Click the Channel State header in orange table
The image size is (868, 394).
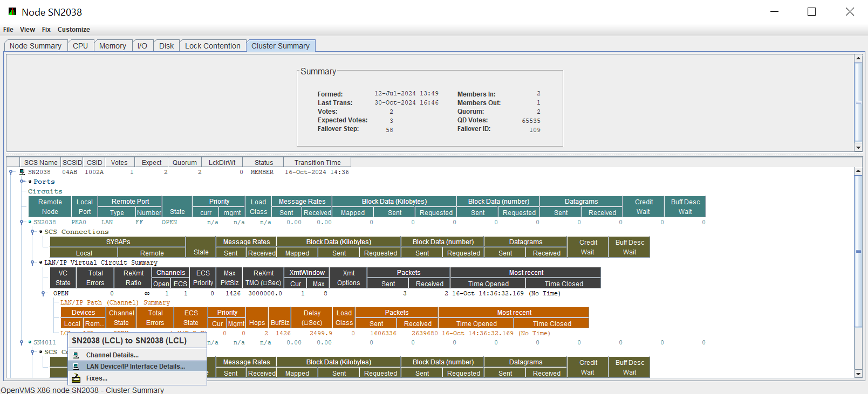(121, 318)
